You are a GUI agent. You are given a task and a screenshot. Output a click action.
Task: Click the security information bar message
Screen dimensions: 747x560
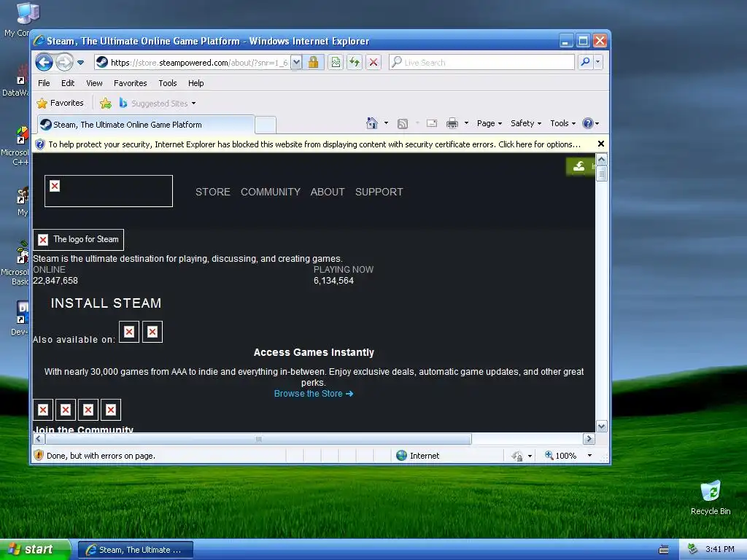[x=314, y=144]
